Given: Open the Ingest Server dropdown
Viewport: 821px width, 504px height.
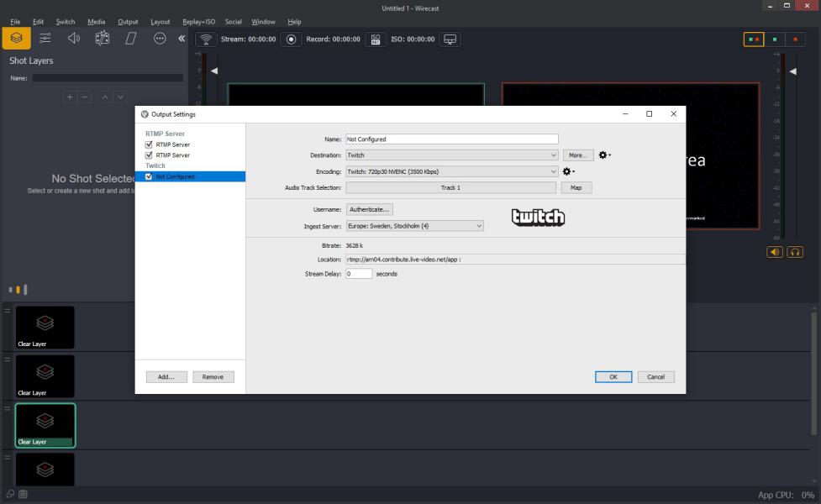Looking at the screenshot, I should click(x=414, y=226).
